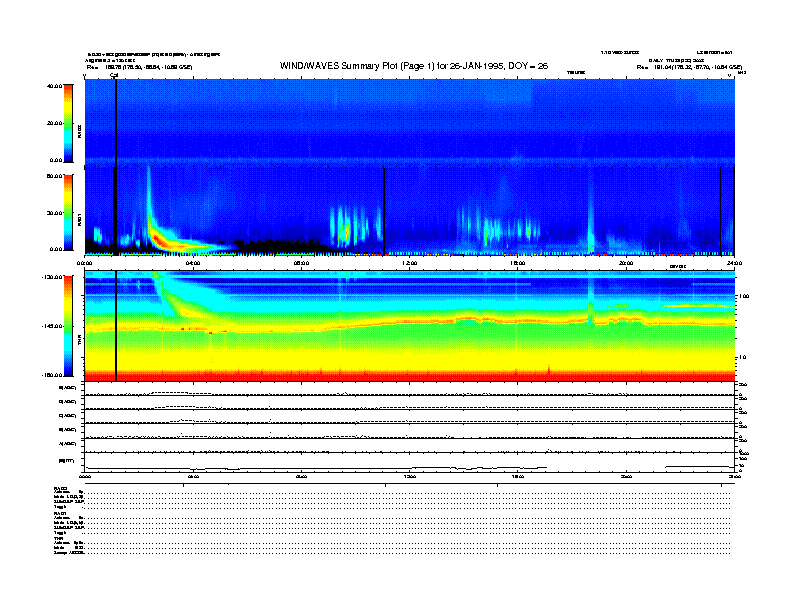This screenshot has width=792, height=612.
Task: Click the 04:00 tick label under RAD1
Action: (193, 263)
